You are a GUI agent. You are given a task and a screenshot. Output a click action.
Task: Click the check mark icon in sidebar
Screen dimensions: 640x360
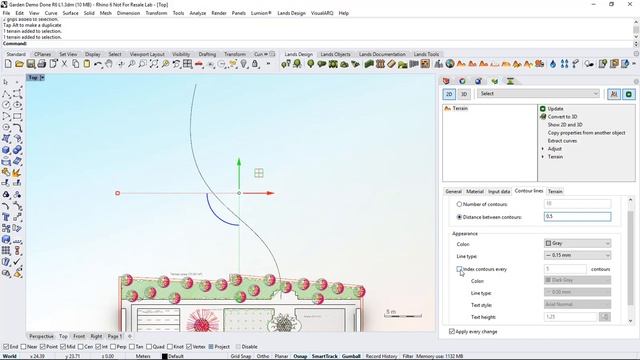[x=17, y=262]
